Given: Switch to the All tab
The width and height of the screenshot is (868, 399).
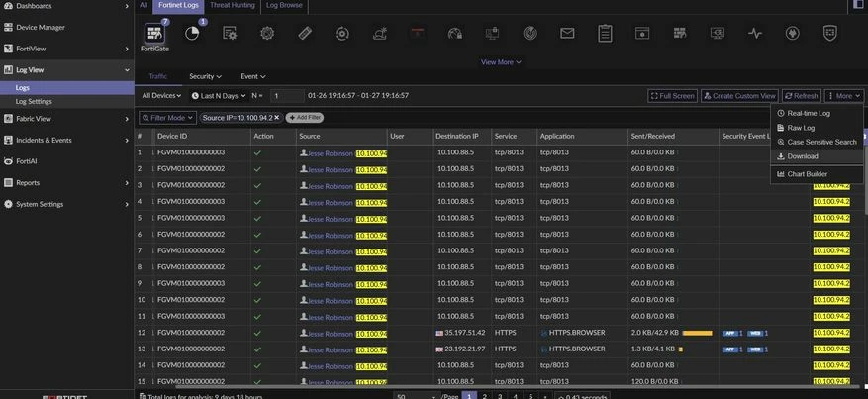Looking at the screenshot, I should click(144, 5).
